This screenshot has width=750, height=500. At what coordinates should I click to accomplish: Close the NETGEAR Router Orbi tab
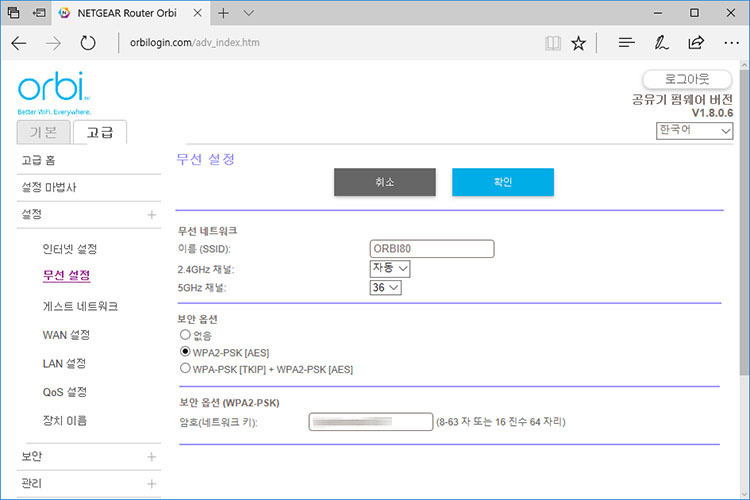(197, 13)
